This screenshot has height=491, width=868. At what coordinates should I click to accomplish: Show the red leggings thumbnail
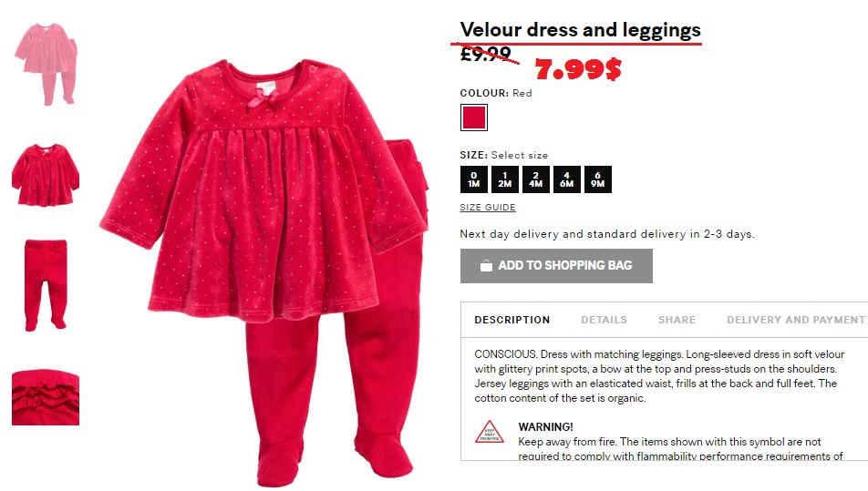(x=46, y=285)
